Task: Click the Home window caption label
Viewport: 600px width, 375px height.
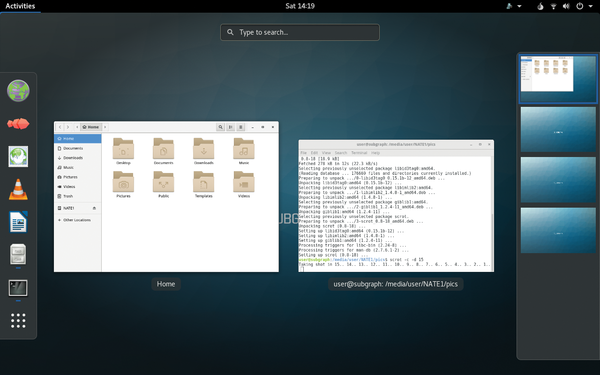Action: tap(166, 284)
